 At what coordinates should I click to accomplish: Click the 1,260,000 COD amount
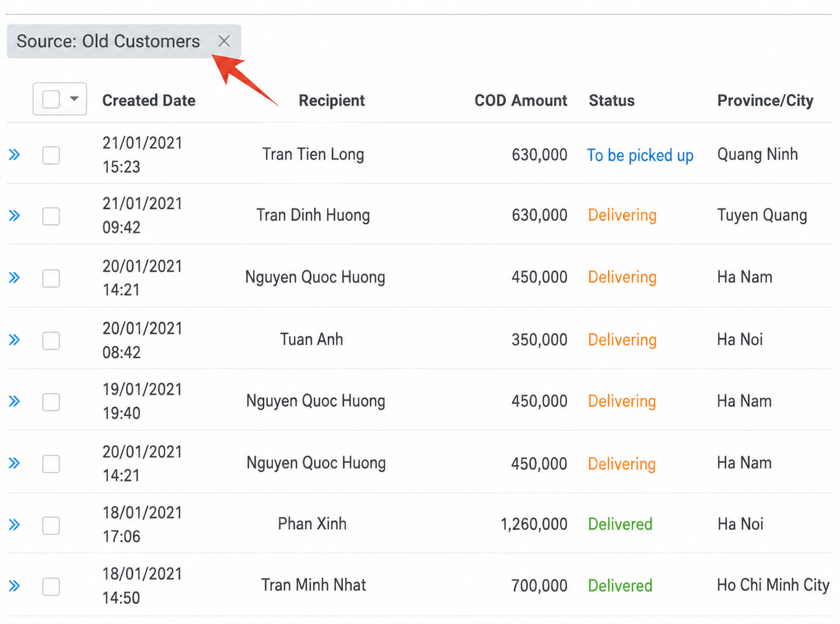(x=534, y=524)
